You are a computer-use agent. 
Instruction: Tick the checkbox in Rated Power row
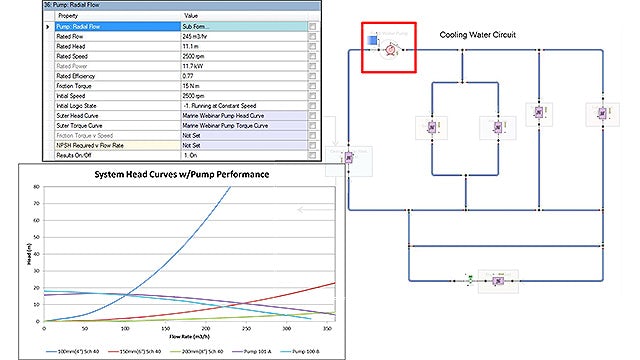coord(312,66)
